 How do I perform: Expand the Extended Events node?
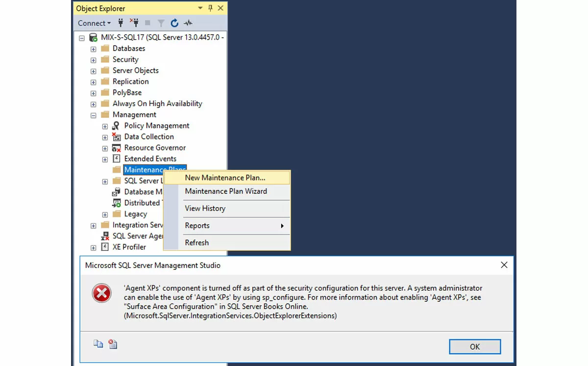105,159
